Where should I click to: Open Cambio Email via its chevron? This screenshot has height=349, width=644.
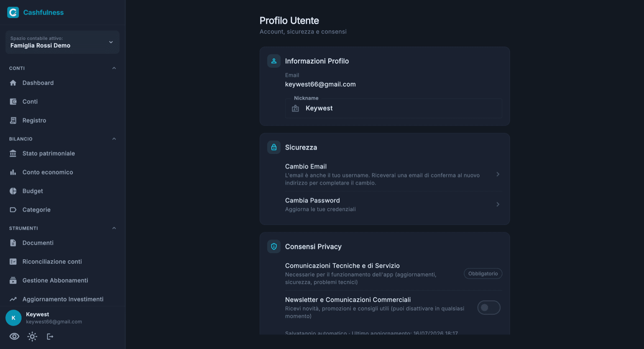(x=498, y=174)
